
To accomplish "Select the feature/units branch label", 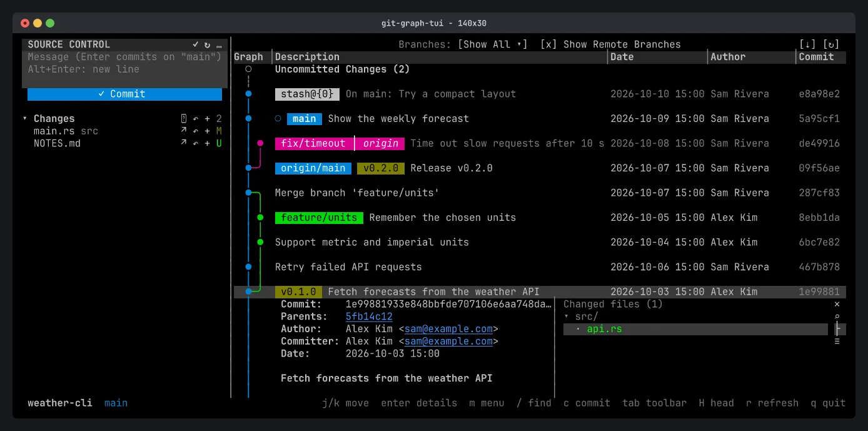I will [x=319, y=218].
